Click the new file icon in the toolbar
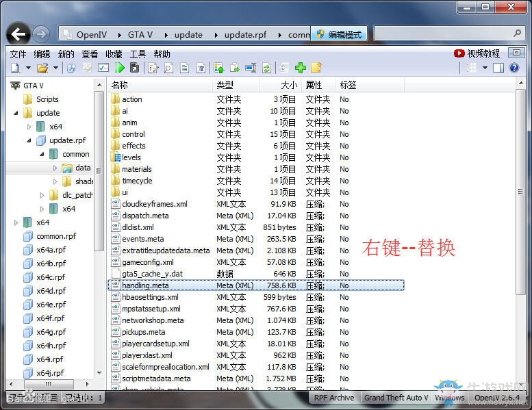This screenshot has width=532, height=410. pos(14,68)
